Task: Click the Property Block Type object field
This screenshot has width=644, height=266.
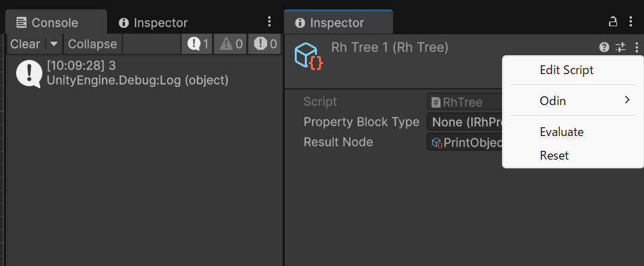Action: (x=465, y=122)
